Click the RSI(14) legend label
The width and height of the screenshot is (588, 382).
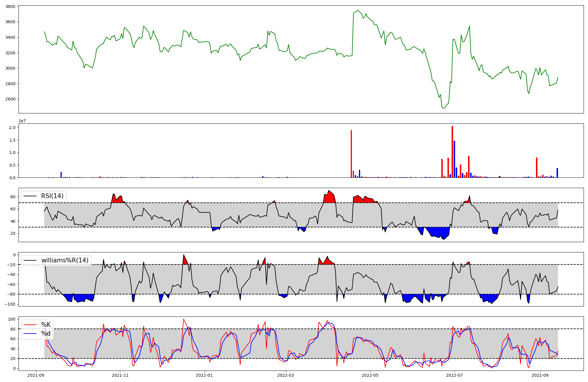click(52, 196)
